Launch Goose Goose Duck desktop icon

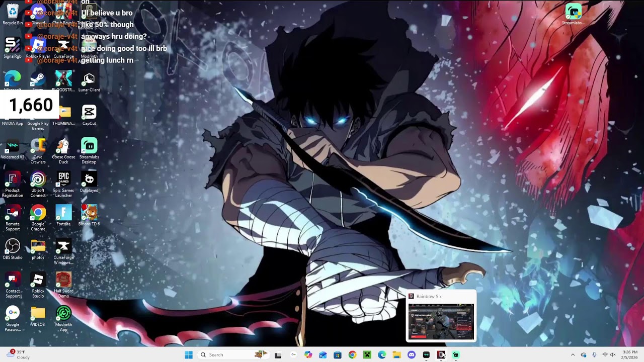coord(63,151)
